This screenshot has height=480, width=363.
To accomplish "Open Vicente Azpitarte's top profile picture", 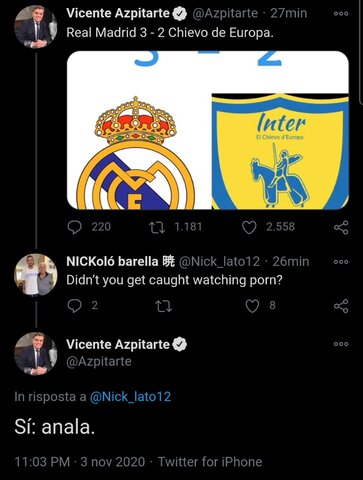I will [36, 27].
